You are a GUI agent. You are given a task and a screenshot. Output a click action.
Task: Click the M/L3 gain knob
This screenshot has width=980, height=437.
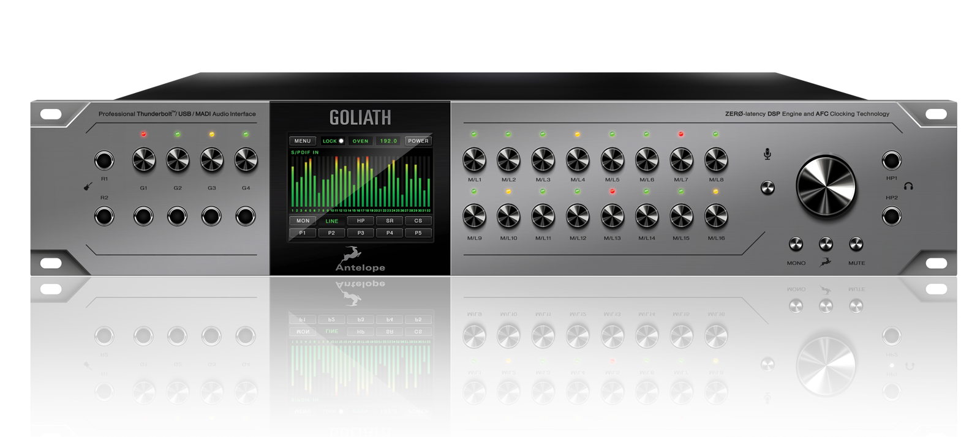tap(543, 160)
